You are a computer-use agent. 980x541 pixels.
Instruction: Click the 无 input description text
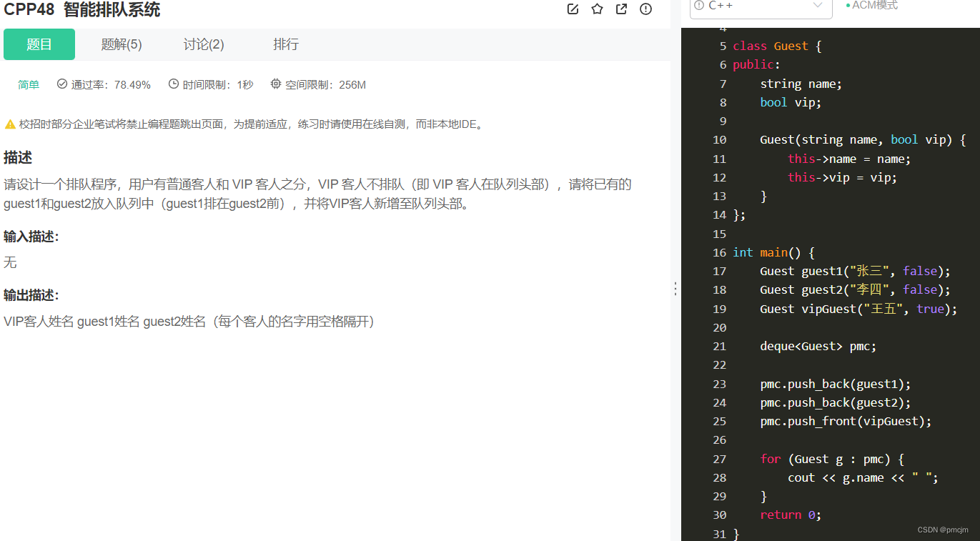click(10, 263)
